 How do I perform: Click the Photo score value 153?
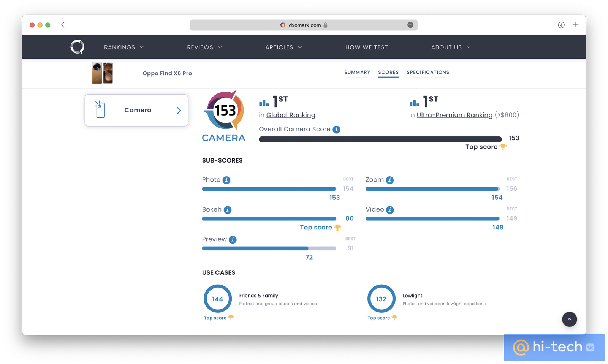(334, 198)
